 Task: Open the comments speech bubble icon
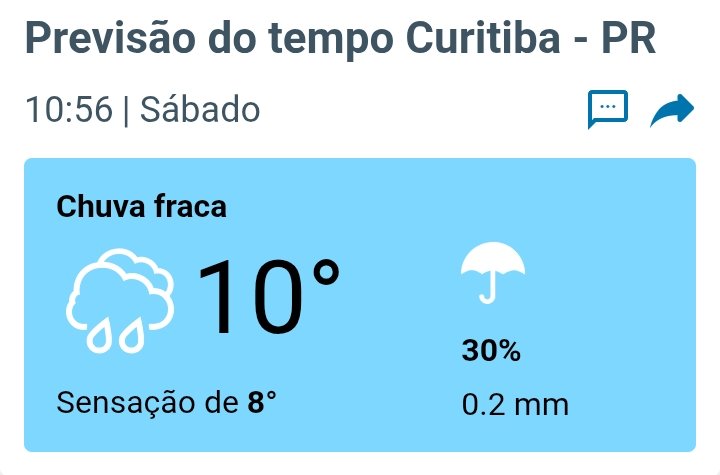(x=607, y=110)
